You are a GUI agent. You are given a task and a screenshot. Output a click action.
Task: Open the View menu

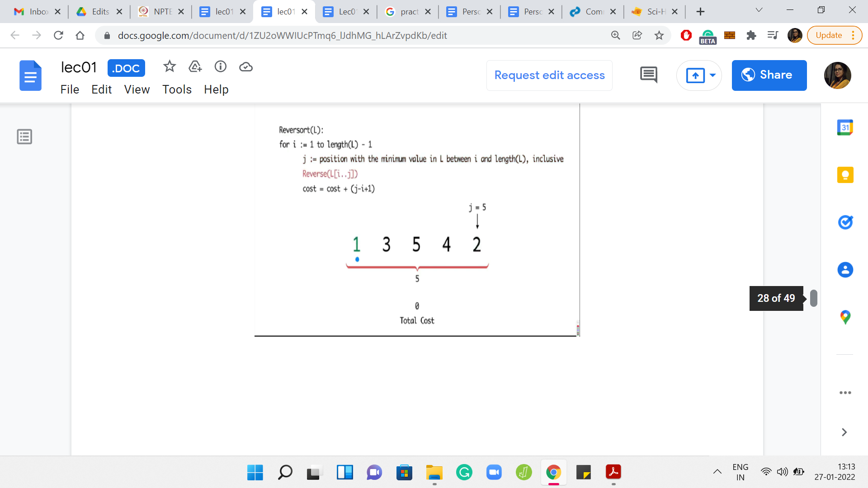pos(137,89)
